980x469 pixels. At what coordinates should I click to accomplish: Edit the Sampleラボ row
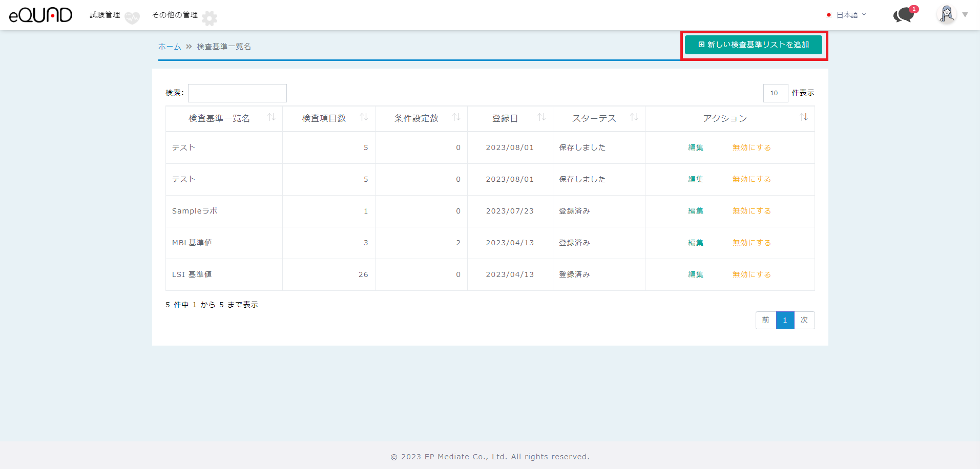pos(695,211)
